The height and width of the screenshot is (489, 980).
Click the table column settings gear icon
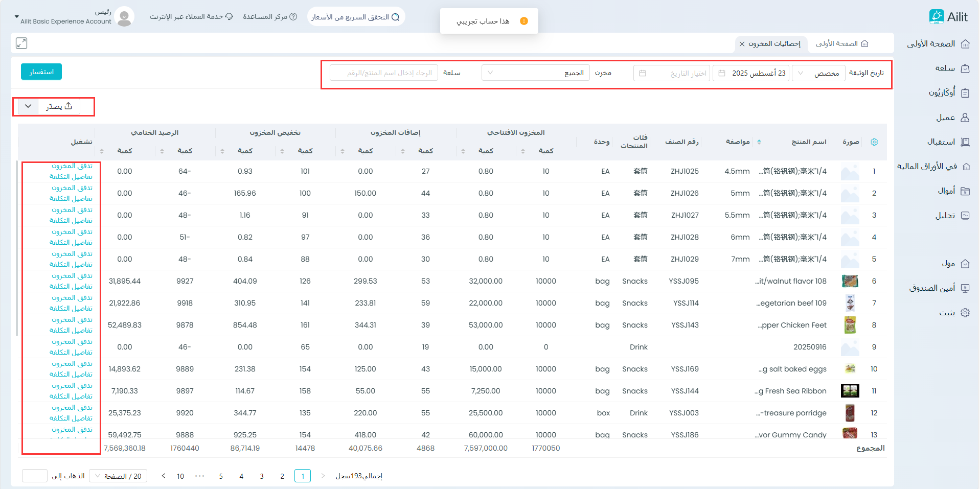(874, 142)
